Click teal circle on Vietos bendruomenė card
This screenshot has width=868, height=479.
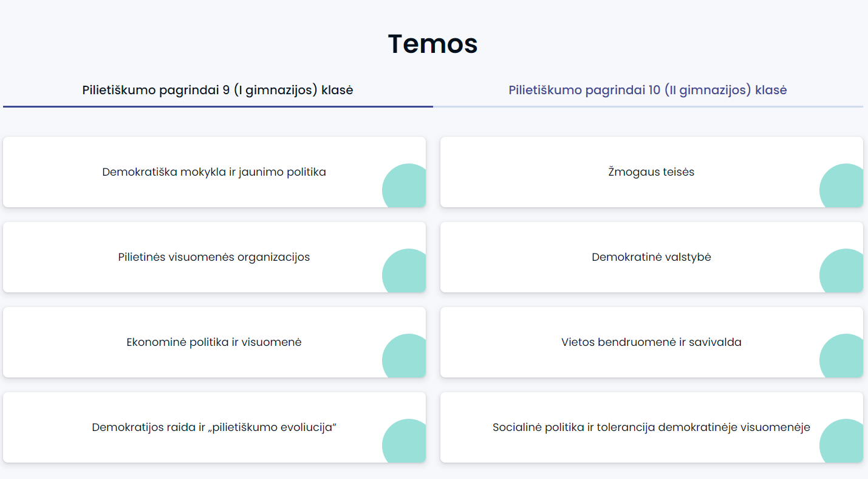842,357
